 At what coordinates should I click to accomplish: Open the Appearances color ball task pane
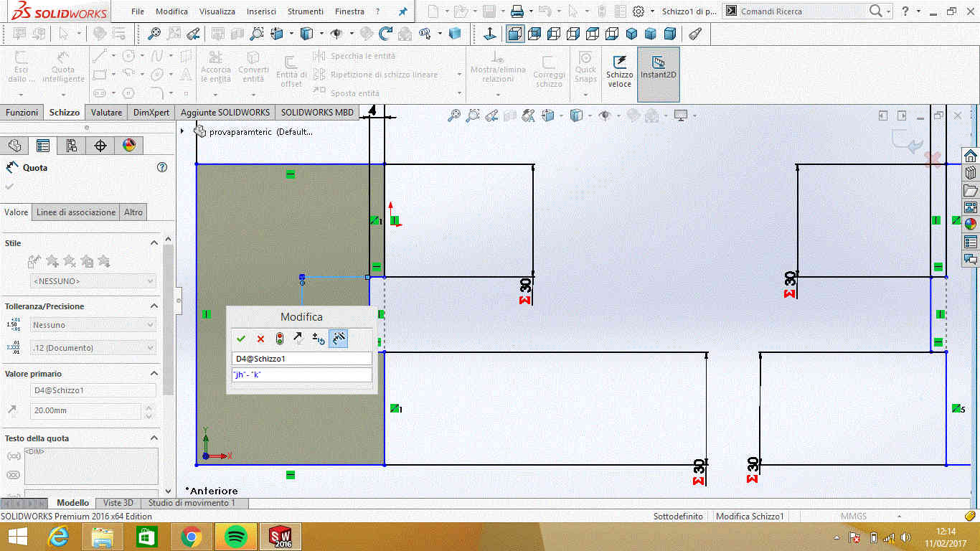[970, 224]
